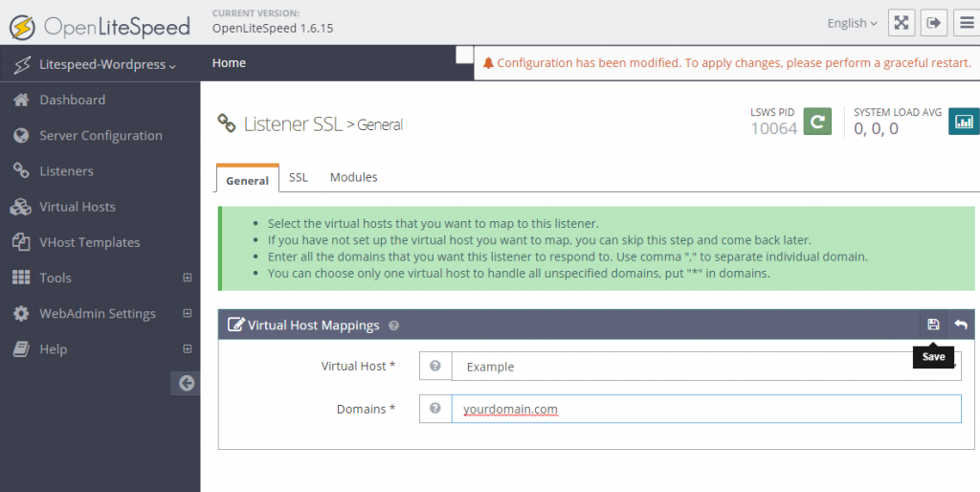This screenshot has width=980, height=492.
Task: Open the hamburger menu icon
Action: tap(967, 23)
